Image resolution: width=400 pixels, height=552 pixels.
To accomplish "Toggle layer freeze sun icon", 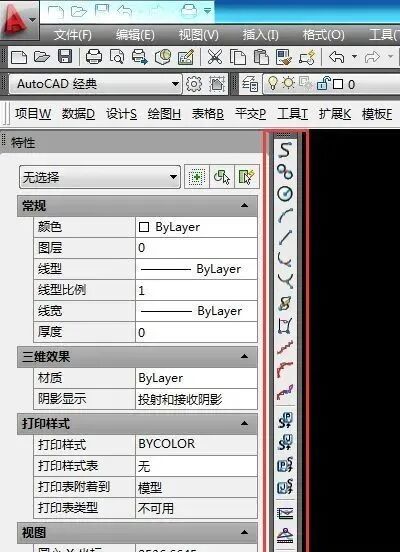I will [x=289, y=83].
